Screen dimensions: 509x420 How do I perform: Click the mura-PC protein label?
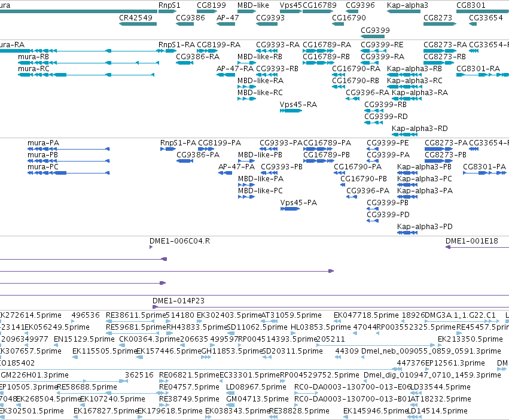coord(43,167)
